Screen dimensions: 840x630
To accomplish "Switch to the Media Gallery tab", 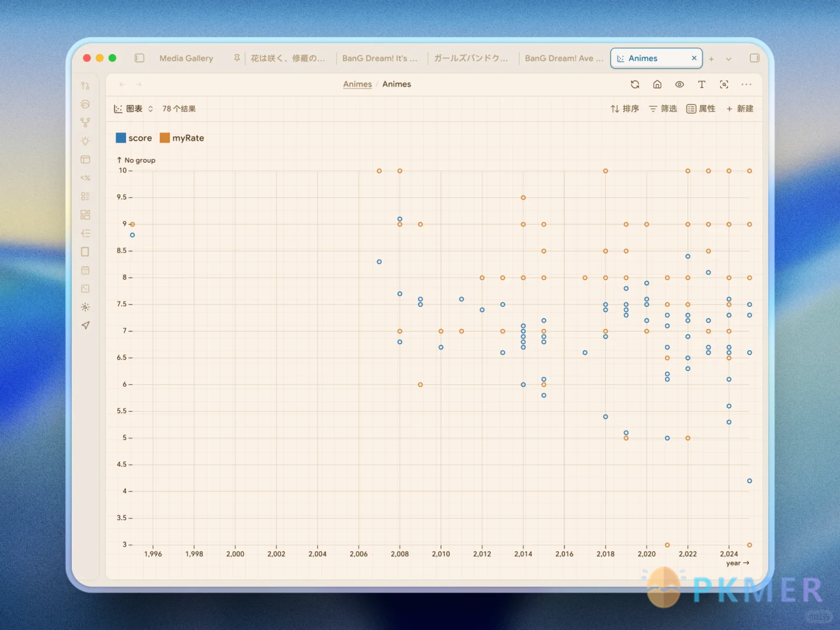I will click(x=186, y=58).
